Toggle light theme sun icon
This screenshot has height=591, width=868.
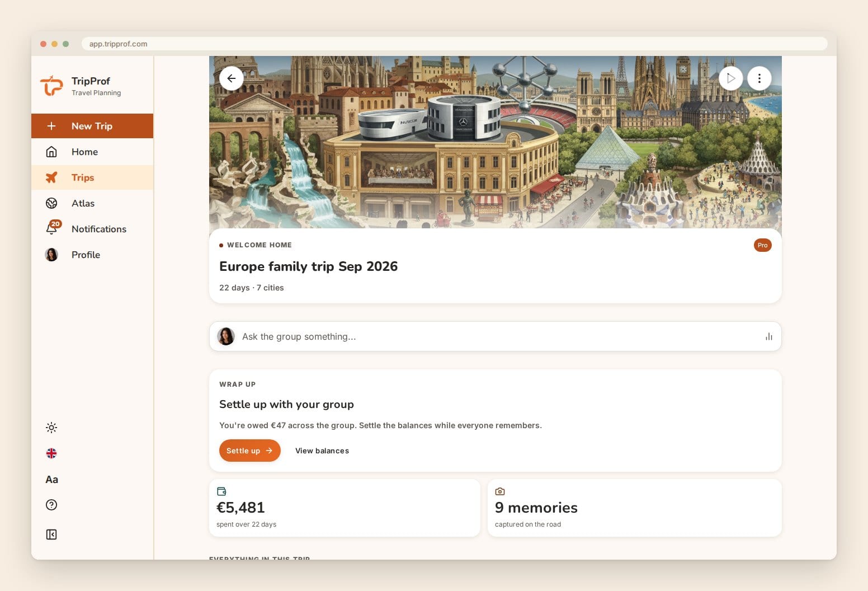[51, 428]
